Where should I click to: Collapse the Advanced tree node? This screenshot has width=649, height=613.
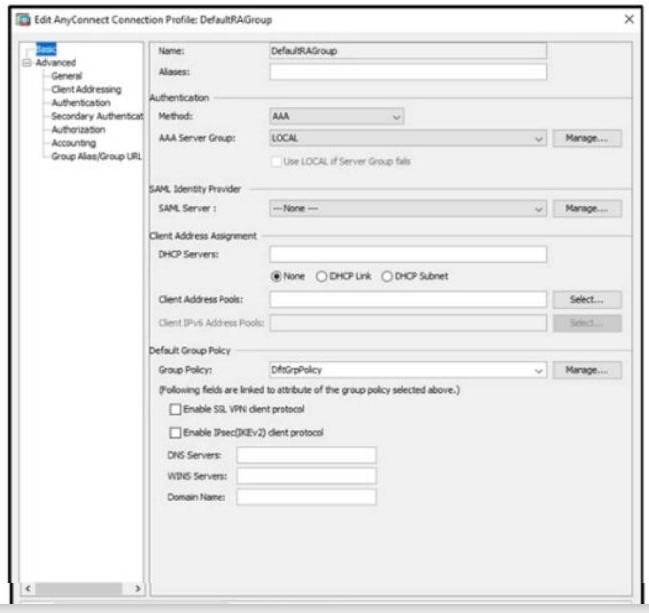(27, 62)
